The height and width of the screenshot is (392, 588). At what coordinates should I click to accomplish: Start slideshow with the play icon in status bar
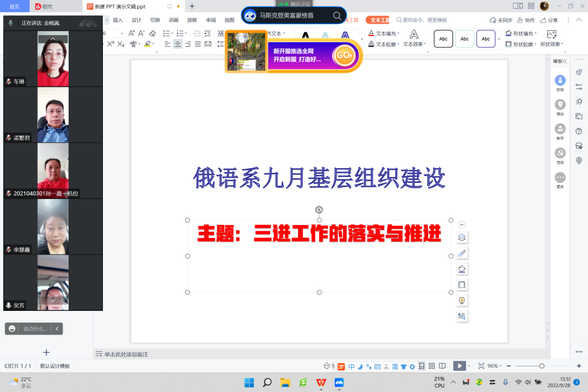pos(460,365)
